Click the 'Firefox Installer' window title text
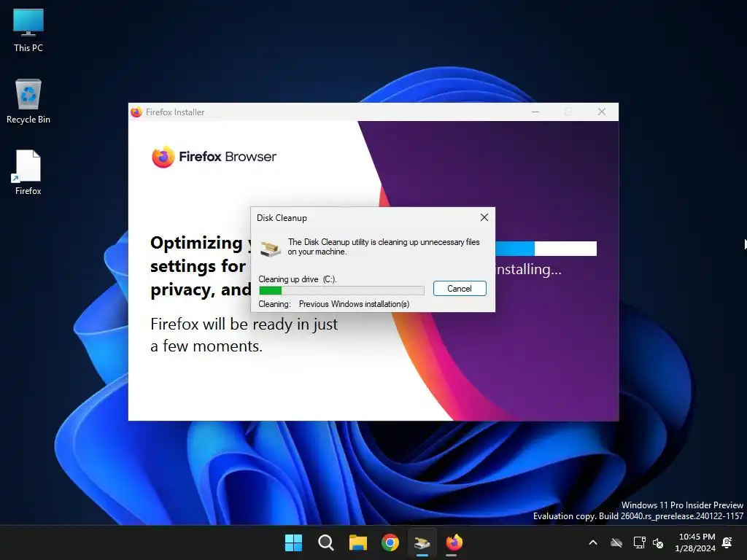This screenshot has width=747, height=560. (175, 112)
